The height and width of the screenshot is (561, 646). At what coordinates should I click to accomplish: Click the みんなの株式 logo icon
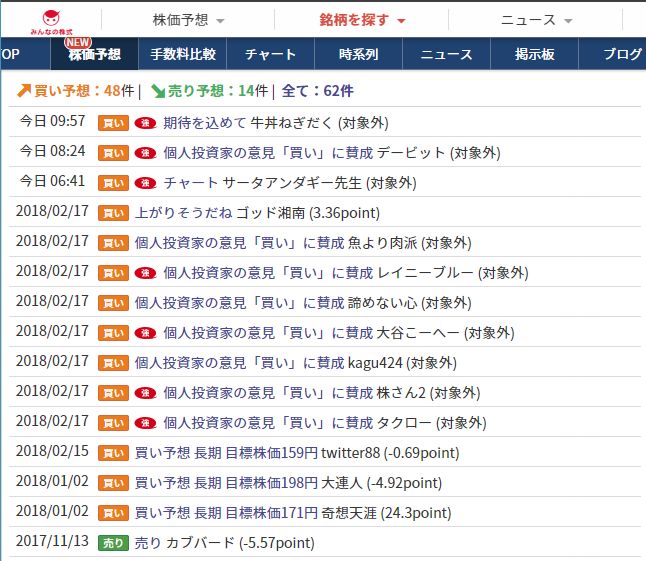click(51, 22)
